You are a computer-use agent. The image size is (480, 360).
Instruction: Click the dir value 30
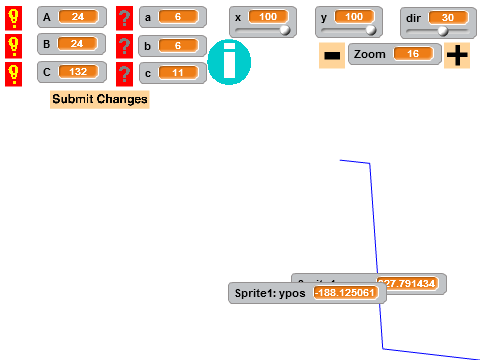pyautogui.click(x=448, y=18)
